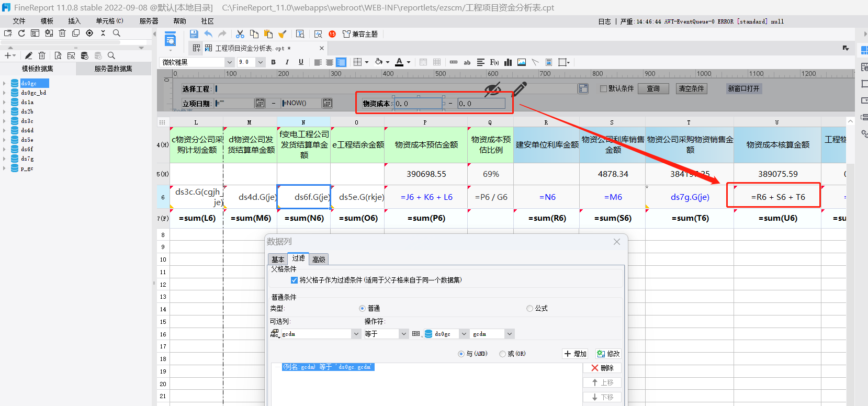Open the 模板 menu
Image resolution: width=868 pixels, height=406 pixels.
[x=47, y=21]
